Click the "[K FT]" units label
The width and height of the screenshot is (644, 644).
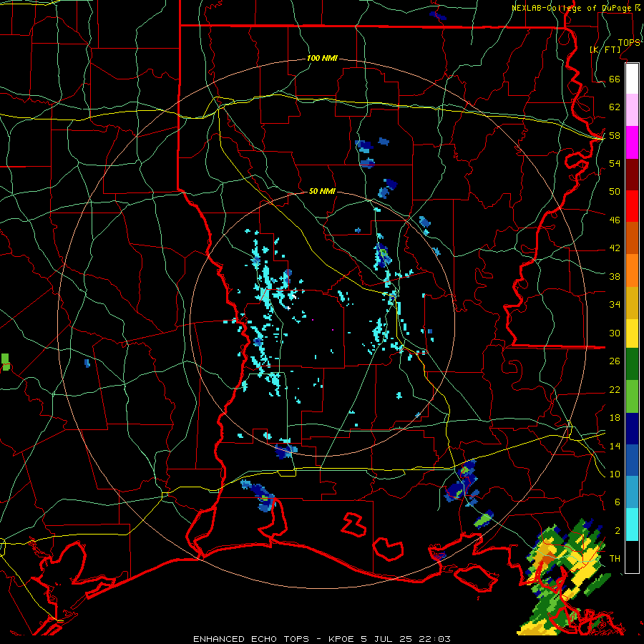click(x=605, y=49)
